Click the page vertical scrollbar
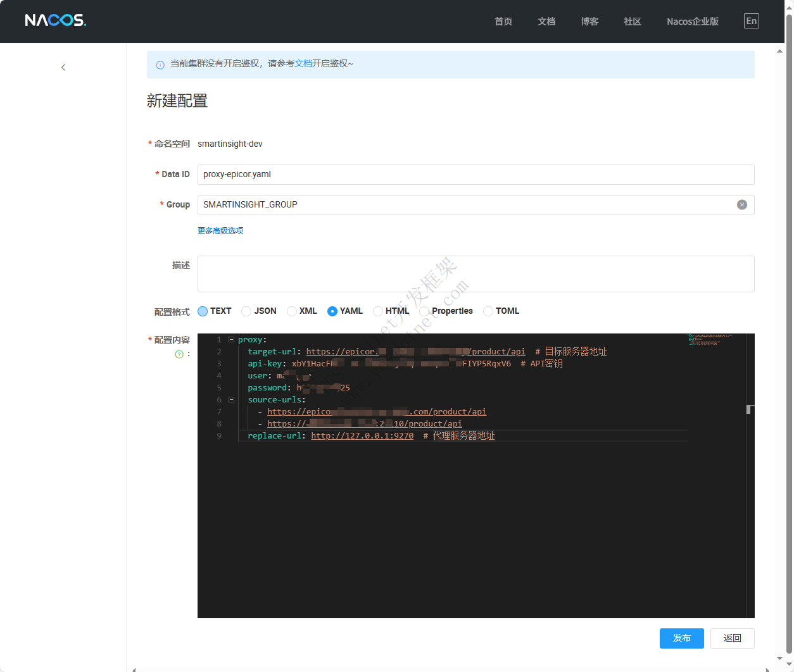The image size is (794, 672). 789,335
